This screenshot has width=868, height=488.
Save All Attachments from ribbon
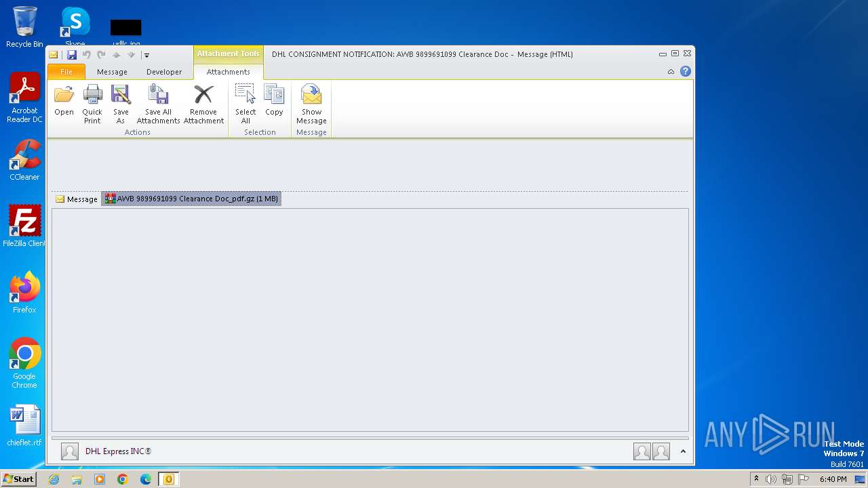[158, 104]
